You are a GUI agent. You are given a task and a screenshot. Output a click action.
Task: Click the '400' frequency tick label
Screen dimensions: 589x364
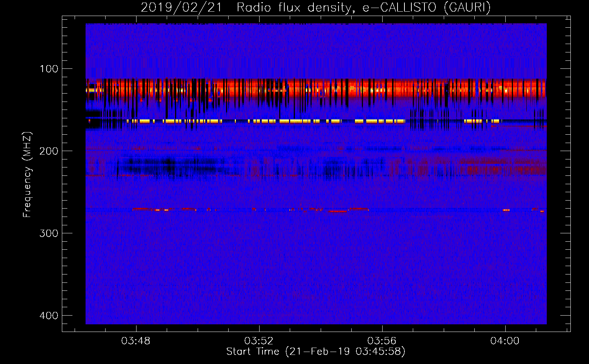[x=49, y=316]
